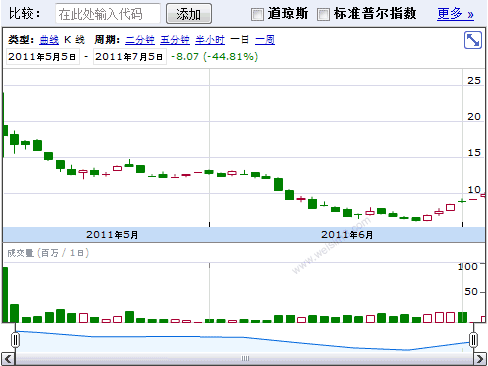Set period to 二分钟

coord(140,40)
